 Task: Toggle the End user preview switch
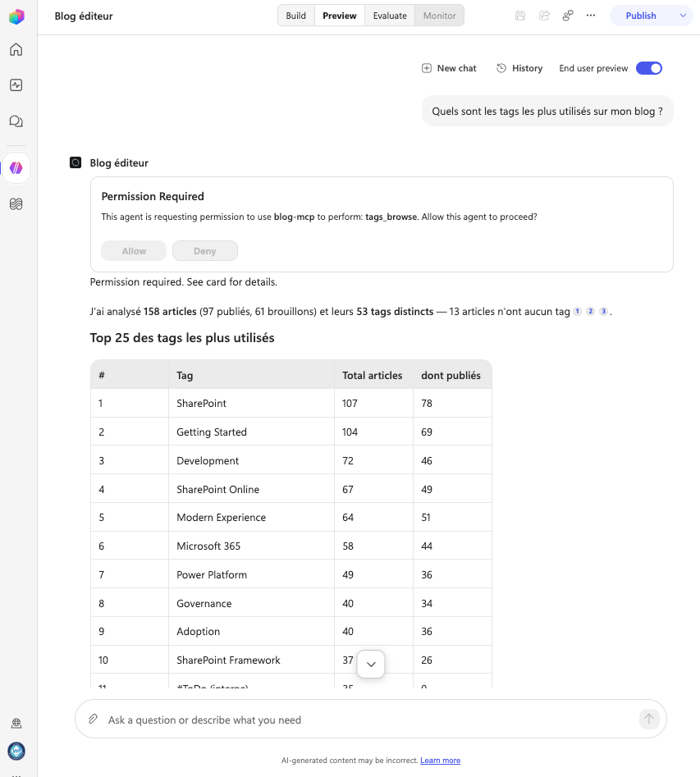(649, 68)
